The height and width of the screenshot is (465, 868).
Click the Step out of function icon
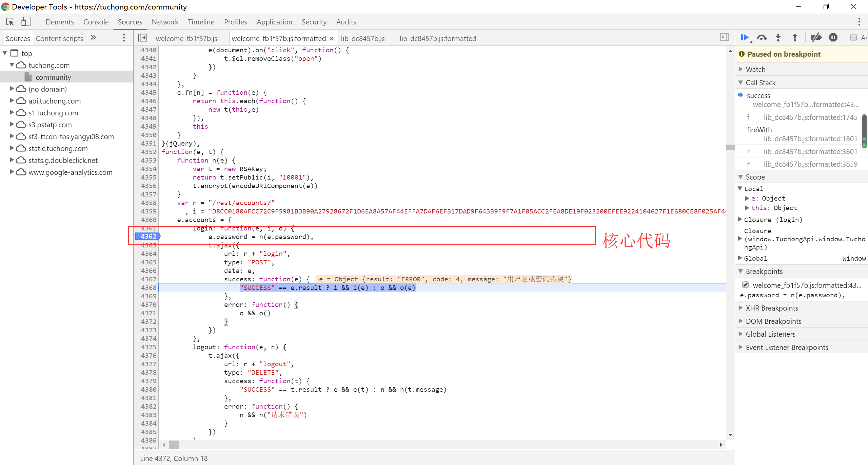tap(795, 38)
